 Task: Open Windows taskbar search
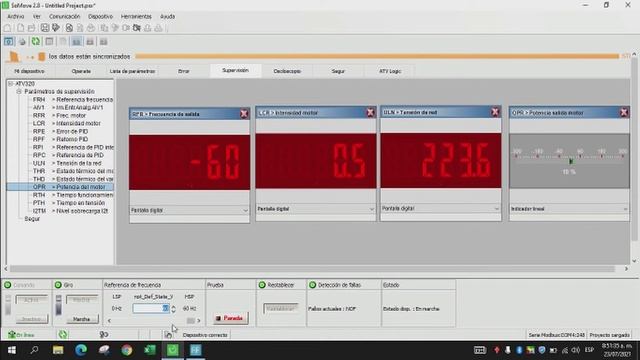coord(34,350)
